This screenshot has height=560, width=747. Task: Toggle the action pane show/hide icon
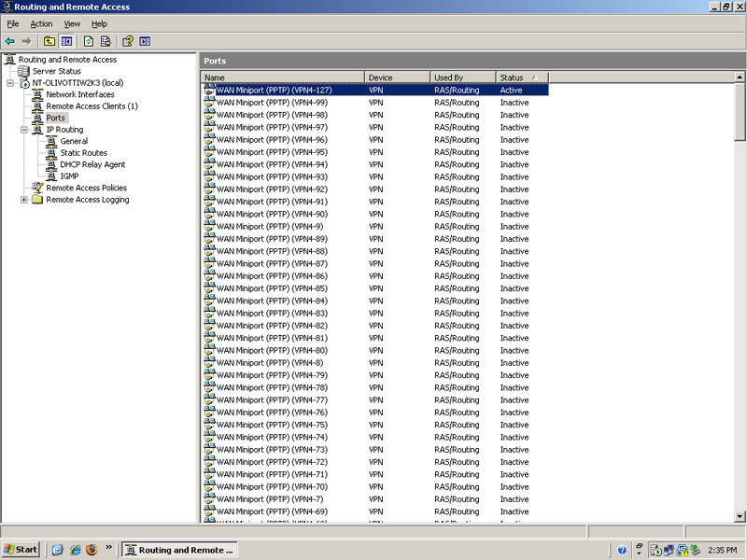coord(145,41)
